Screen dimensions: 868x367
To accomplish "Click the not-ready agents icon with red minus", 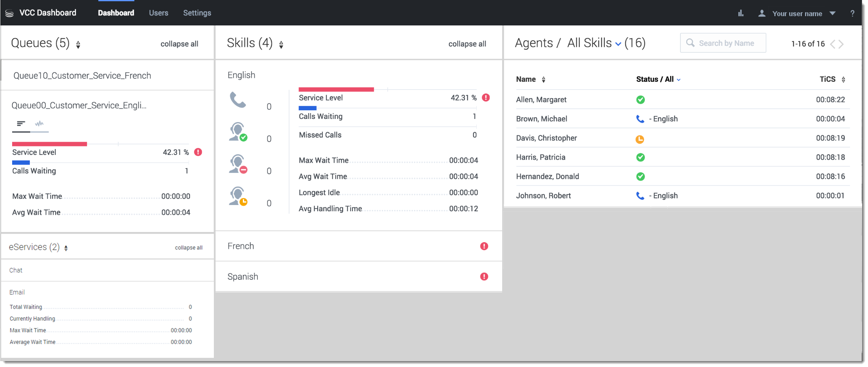I will pyautogui.click(x=238, y=164).
